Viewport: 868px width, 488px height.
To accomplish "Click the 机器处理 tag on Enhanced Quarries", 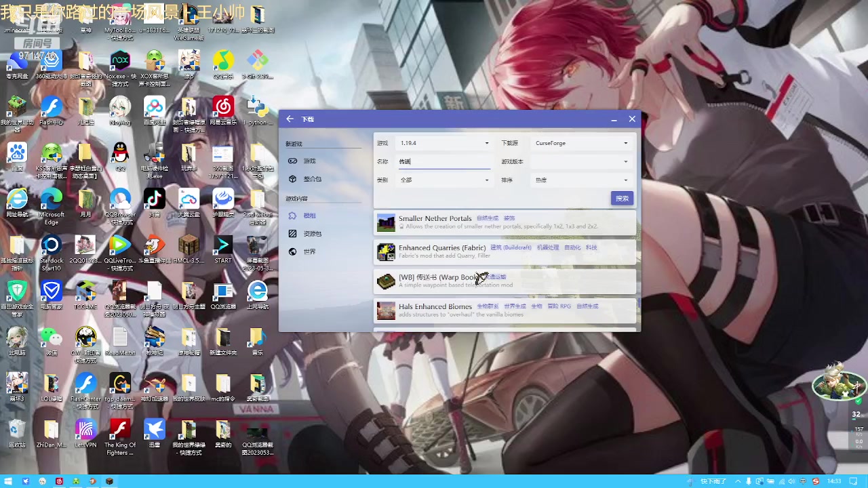I will pyautogui.click(x=548, y=247).
